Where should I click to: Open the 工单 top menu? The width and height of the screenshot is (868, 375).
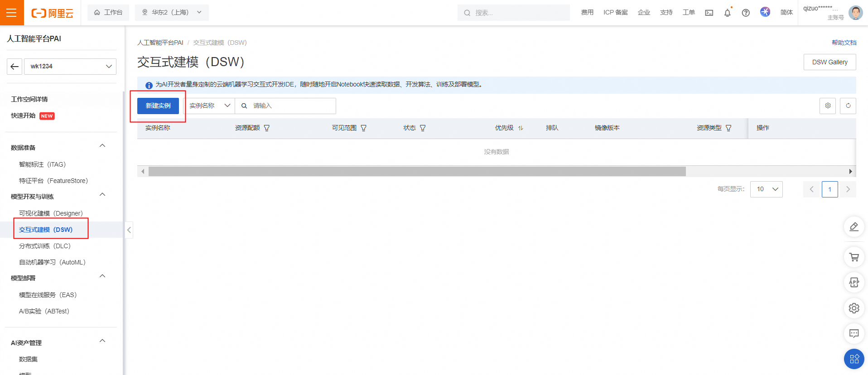click(689, 13)
